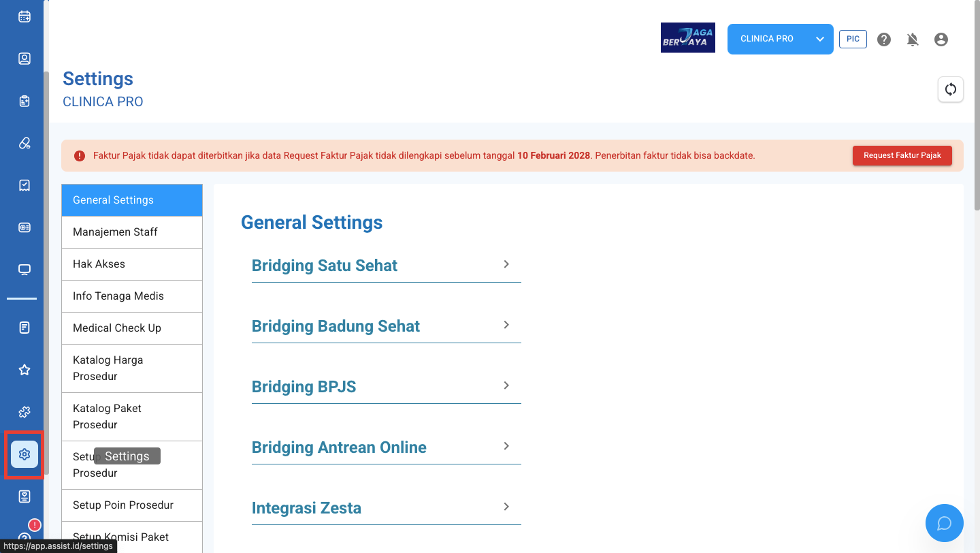
Task: Open the help question mark icon
Action: click(x=884, y=39)
